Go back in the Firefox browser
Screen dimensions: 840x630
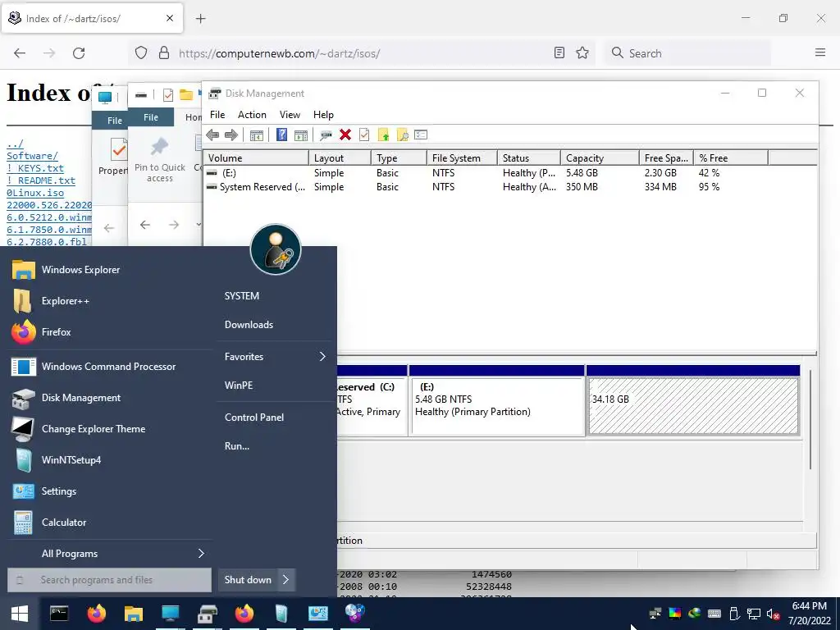[x=20, y=53]
